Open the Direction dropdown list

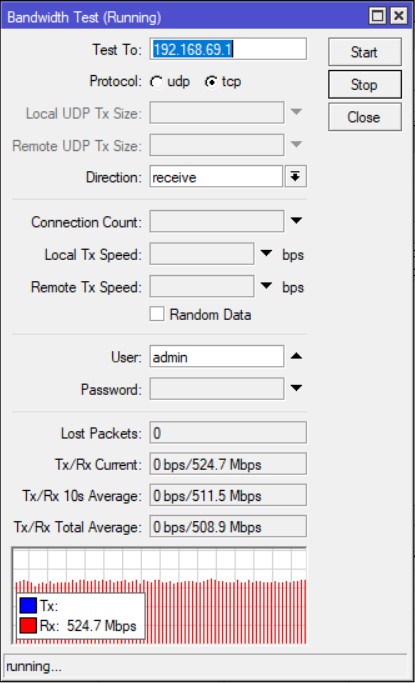[296, 176]
